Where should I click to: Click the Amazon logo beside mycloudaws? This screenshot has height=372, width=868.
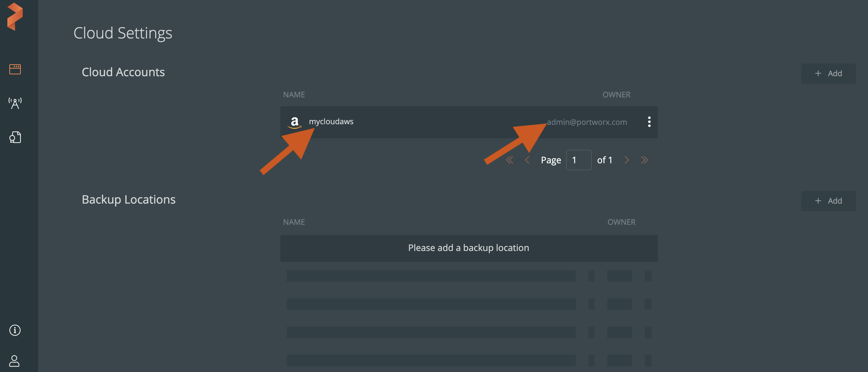tap(294, 122)
